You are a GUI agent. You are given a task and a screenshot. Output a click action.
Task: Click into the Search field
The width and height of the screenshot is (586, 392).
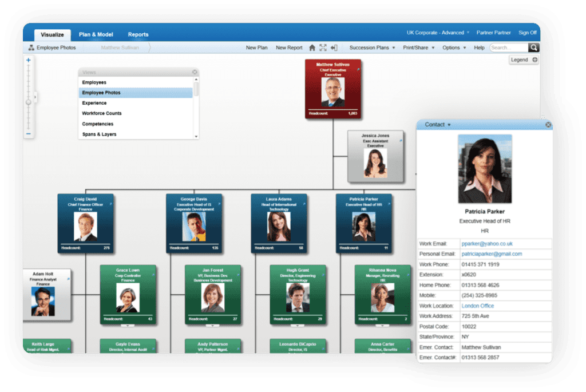click(x=509, y=47)
